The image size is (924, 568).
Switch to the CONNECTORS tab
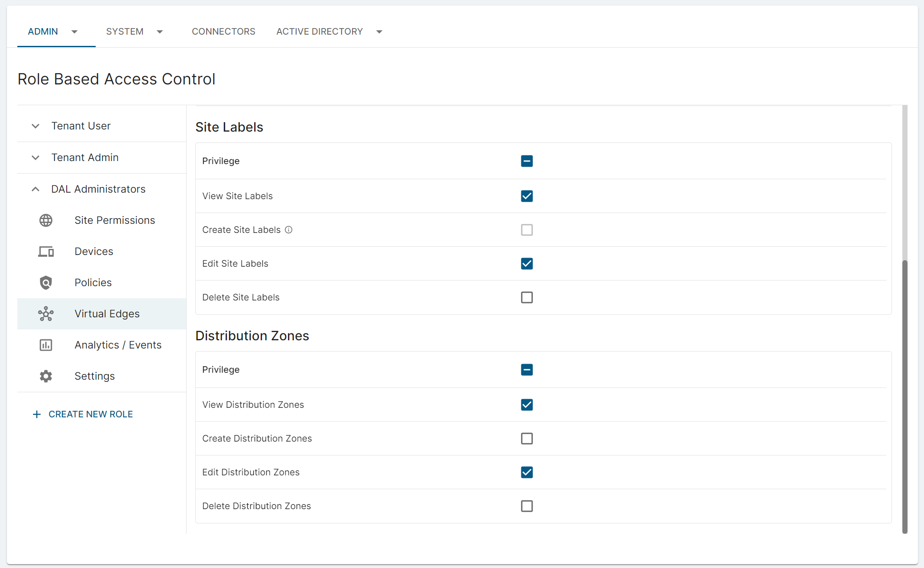tap(223, 32)
